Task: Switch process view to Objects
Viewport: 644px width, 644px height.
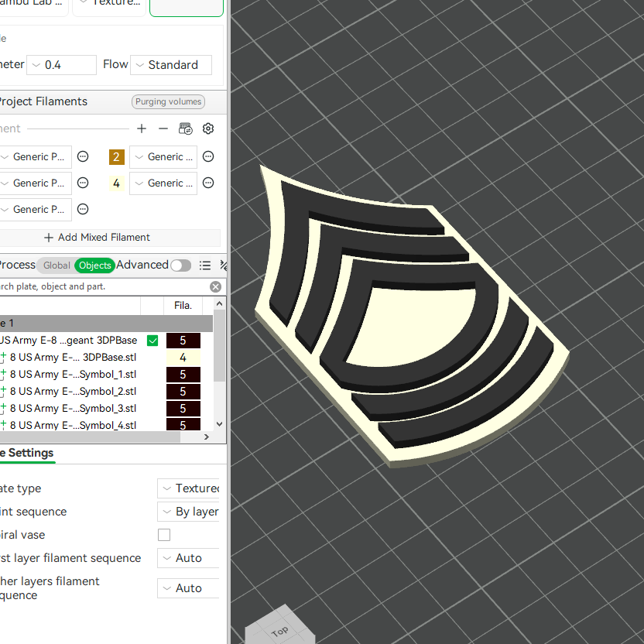Action: [95, 265]
